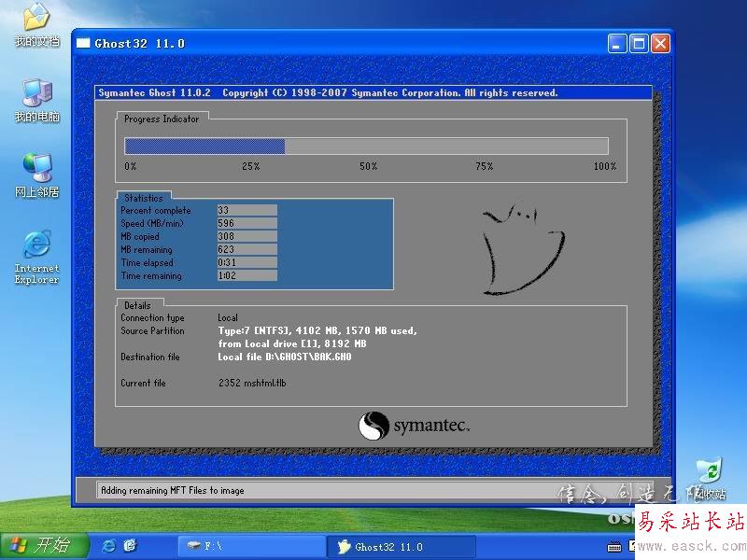
Task: Launch Internet Explorer from the quick launch bar
Action: point(108,546)
